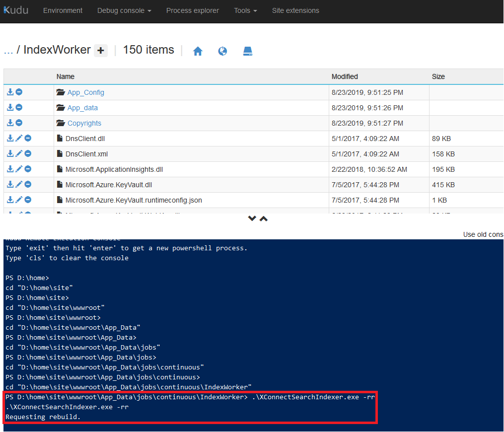This screenshot has height=432, width=504.
Task: Download DnsClient.dll file
Action: point(10,138)
